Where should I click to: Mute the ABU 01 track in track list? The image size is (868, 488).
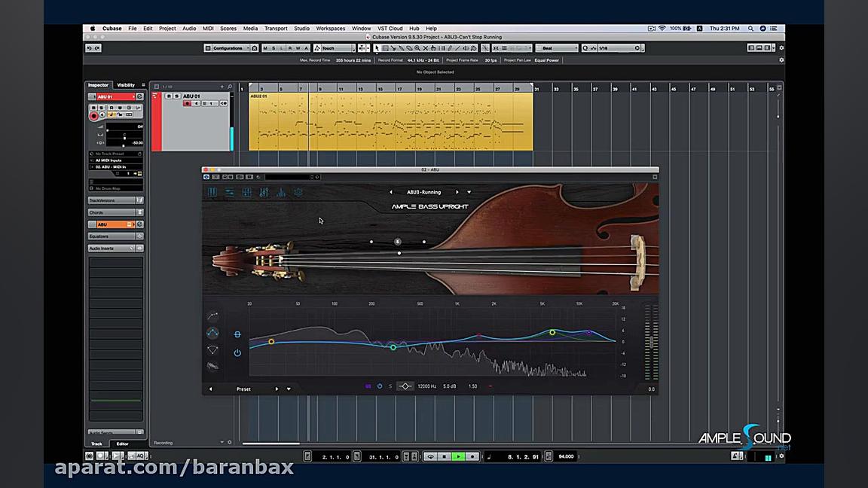tap(169, 96)
